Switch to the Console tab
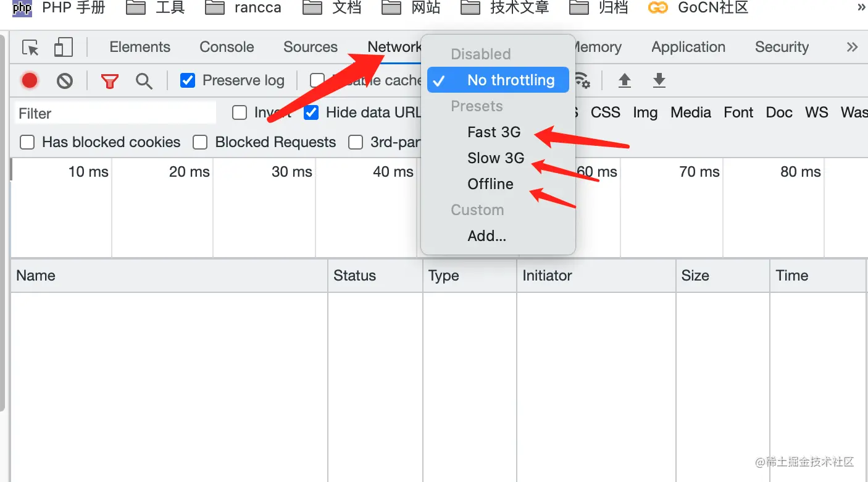 [x=227, y=47]
